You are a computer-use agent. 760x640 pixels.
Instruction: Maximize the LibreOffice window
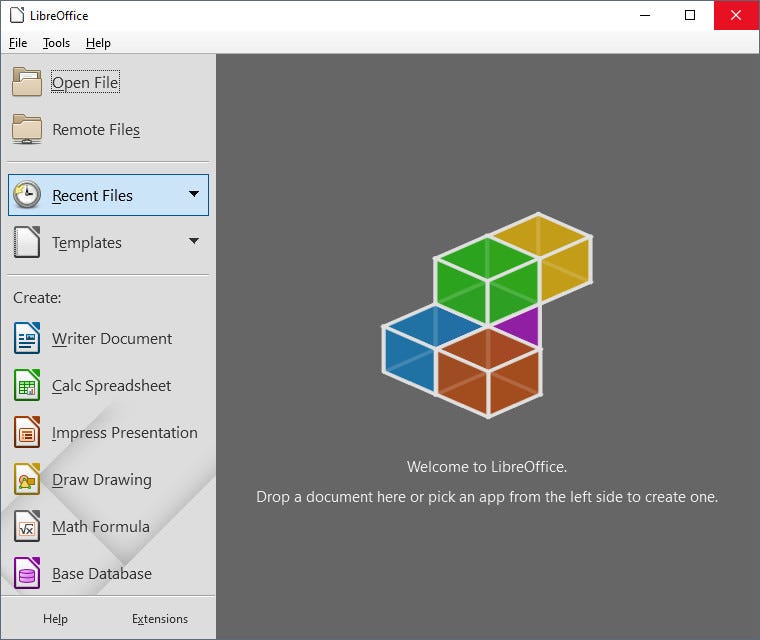pos(690,16)
